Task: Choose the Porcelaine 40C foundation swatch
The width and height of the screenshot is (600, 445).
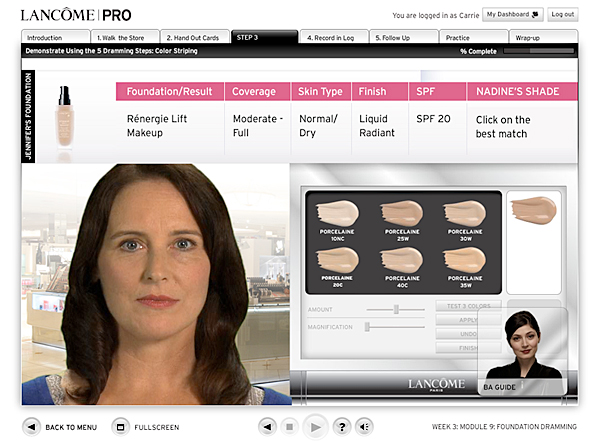Action: (x=401, y=261)
